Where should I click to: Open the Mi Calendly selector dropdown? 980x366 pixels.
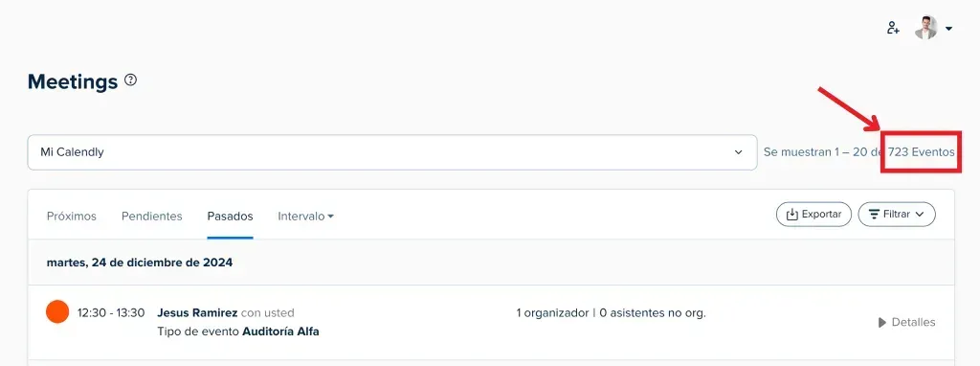point(391,152)
